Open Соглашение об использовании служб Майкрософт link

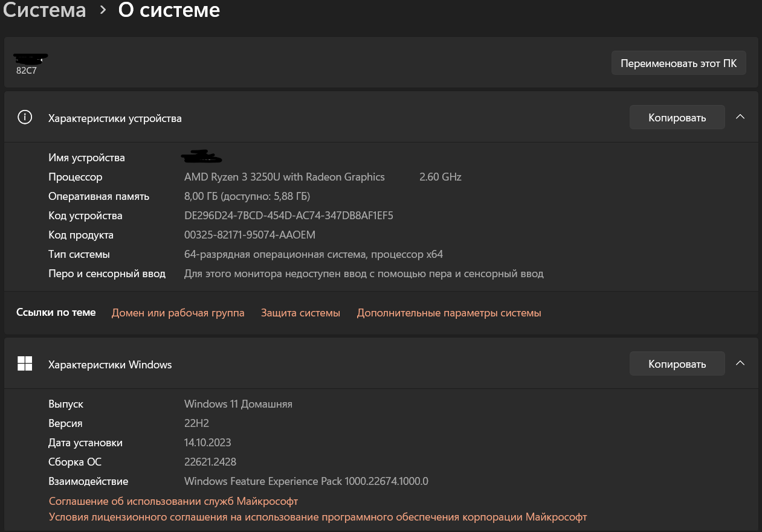click(x=173, y=501)
